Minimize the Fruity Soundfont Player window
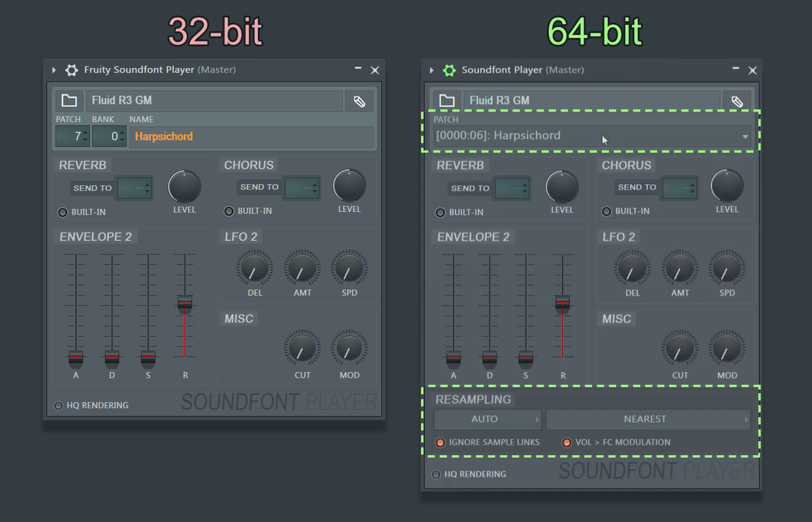The height and width of the screenshot is (522, 812). tap(358, 68)
